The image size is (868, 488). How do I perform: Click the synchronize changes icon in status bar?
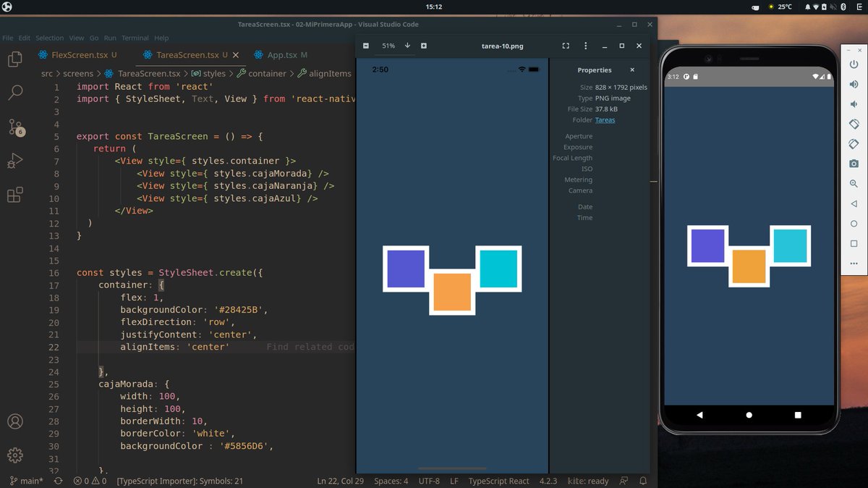click(58, 481)
